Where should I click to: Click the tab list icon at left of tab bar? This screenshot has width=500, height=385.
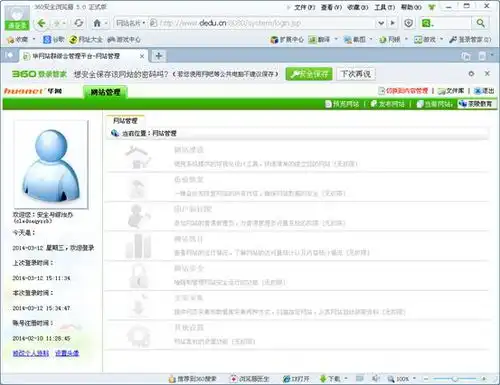pos(10,55)
